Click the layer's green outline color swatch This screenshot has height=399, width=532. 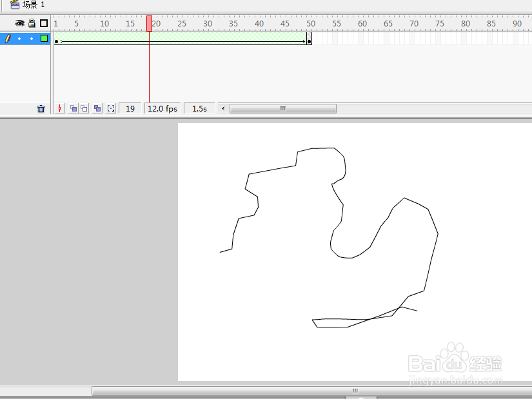(x=44, y=38)
